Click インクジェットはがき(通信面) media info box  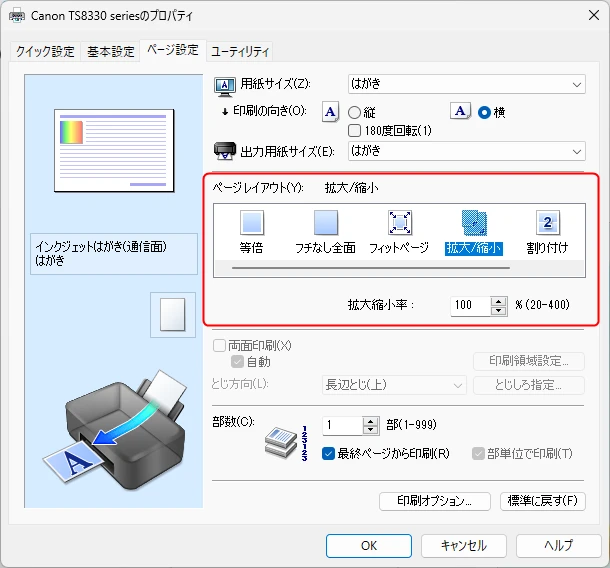coord(114,254)
